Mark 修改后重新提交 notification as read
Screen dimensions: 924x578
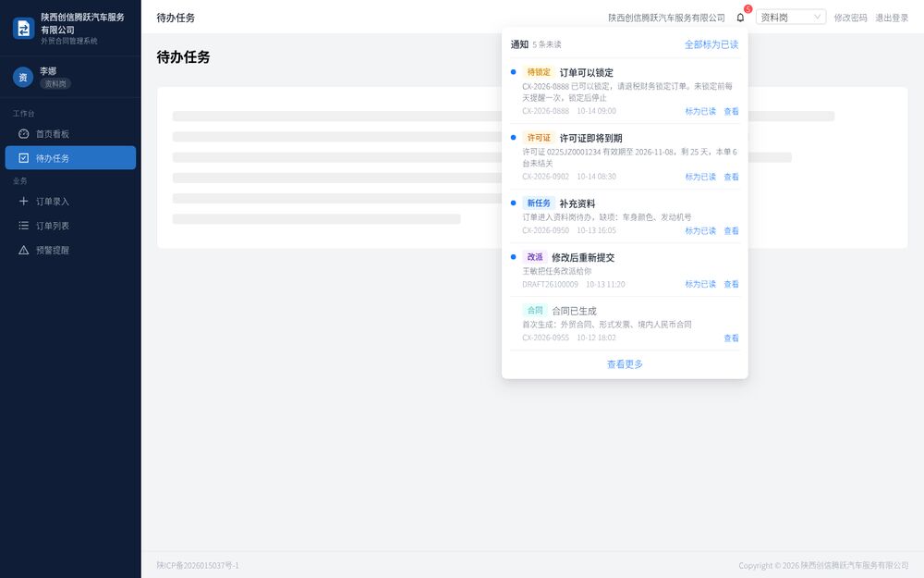coord(700,284)
